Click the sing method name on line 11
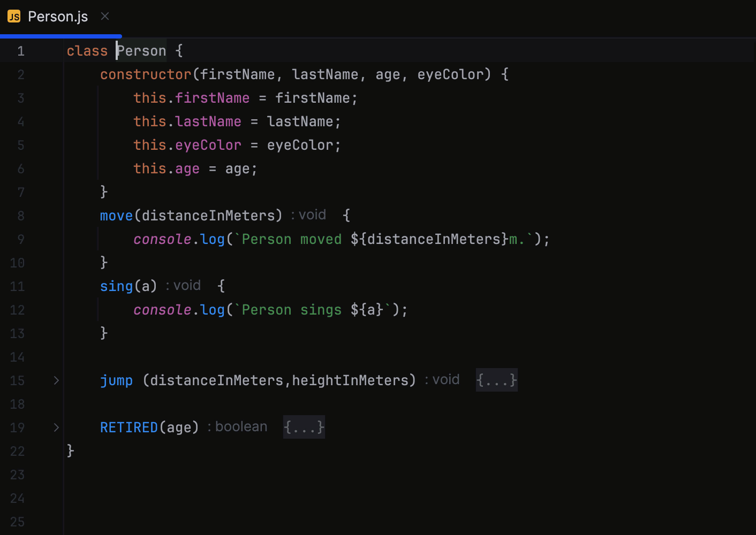Image resolution: width=756 pixels, height=535 pixels. tap(116, 286)
